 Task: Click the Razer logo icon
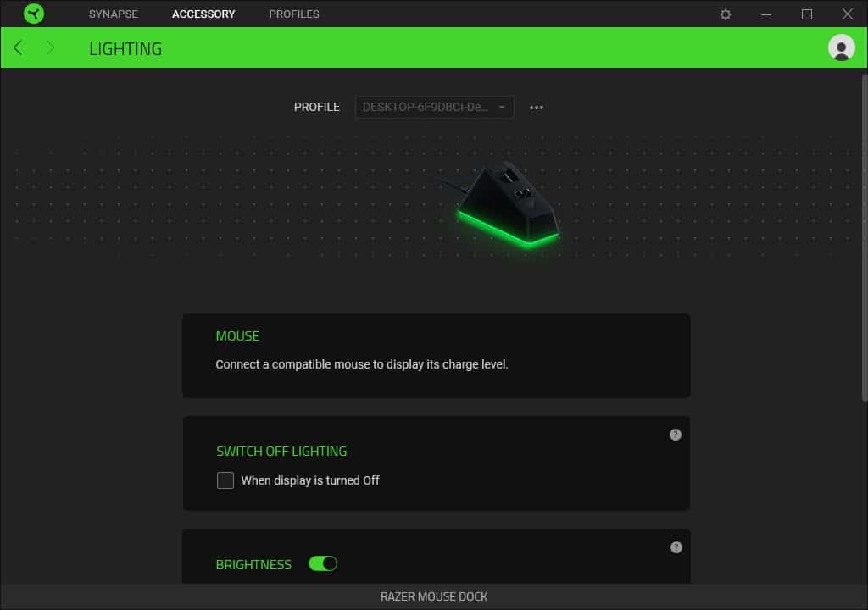pos(33,14)
